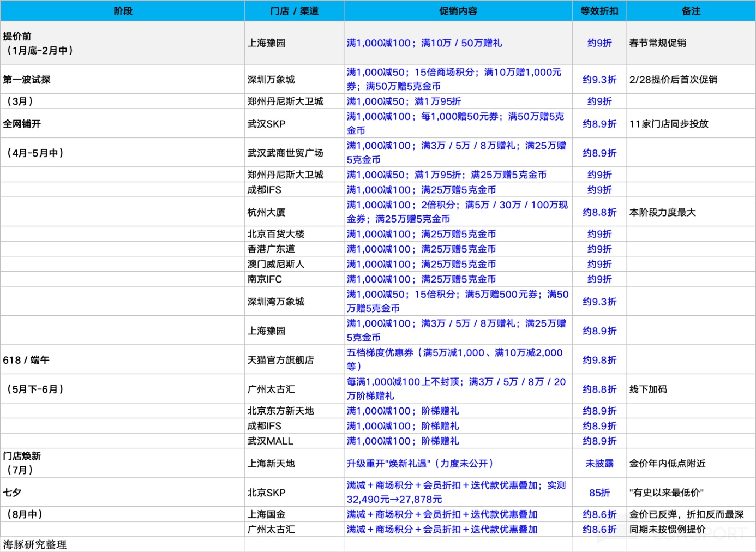
Task: Select the 上海国金 store cell
Action: click(x=295, y=514)
